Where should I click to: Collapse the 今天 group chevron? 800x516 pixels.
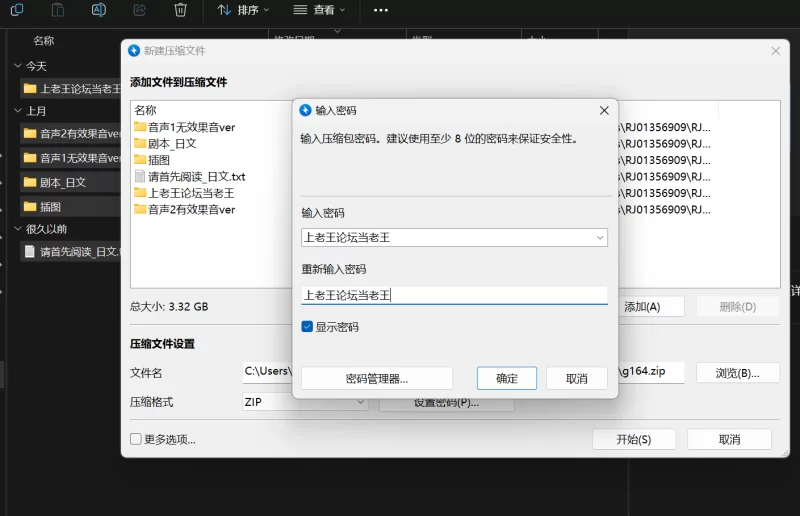[x=17, y=66]
